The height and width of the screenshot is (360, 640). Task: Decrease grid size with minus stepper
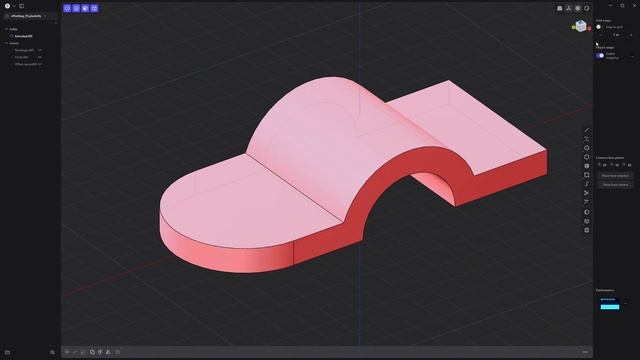[x=600, y=35]
